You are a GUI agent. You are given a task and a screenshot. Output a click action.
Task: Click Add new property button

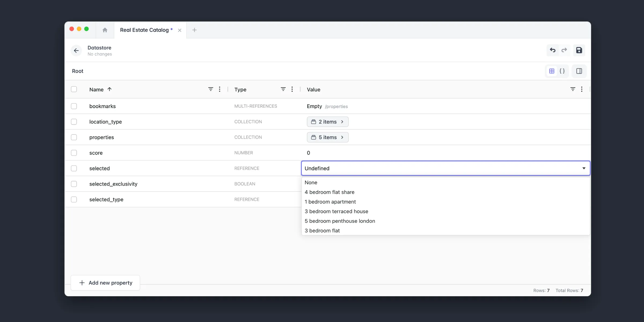pos(105,283)
